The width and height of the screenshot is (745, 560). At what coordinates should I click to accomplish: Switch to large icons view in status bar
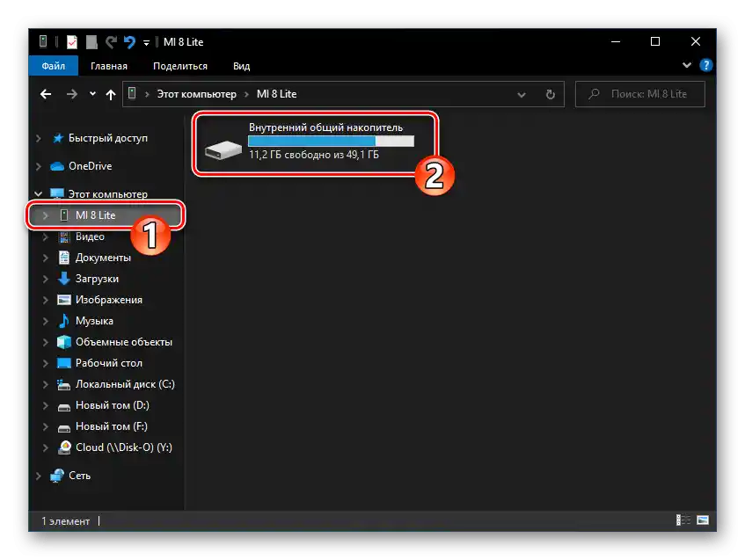(x=703, y=520)
